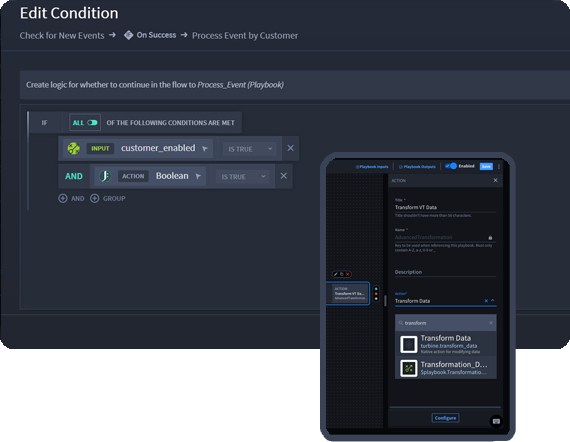Click the plus icon to add GROUP

click(x=95, y=198)
